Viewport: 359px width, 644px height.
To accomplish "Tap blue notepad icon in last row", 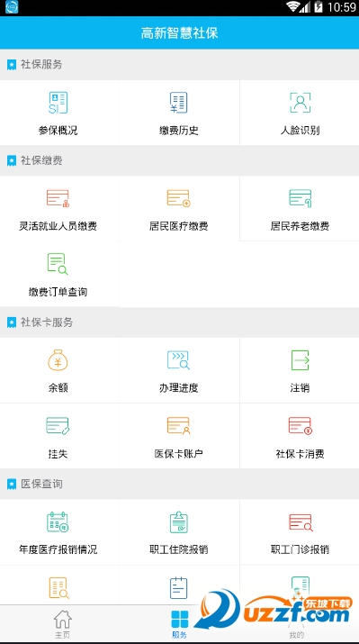I will coord(179,588).
